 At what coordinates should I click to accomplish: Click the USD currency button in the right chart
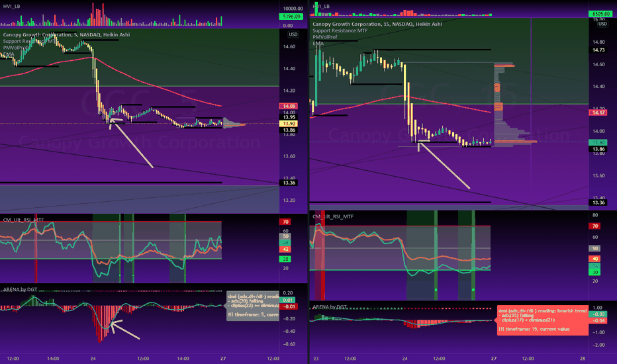point(602,24)
